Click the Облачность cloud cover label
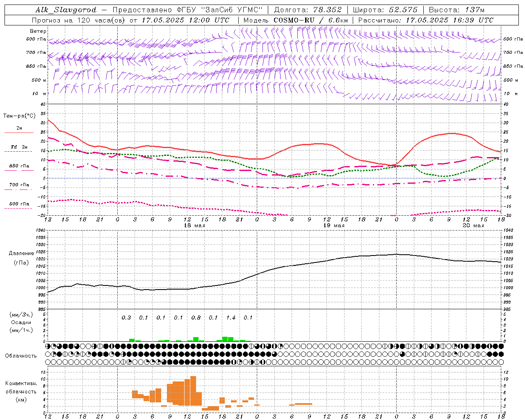 (21, 356)
